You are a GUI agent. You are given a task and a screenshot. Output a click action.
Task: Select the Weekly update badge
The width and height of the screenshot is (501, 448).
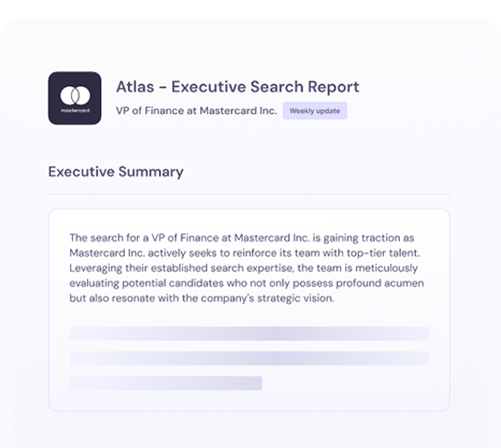315,111
